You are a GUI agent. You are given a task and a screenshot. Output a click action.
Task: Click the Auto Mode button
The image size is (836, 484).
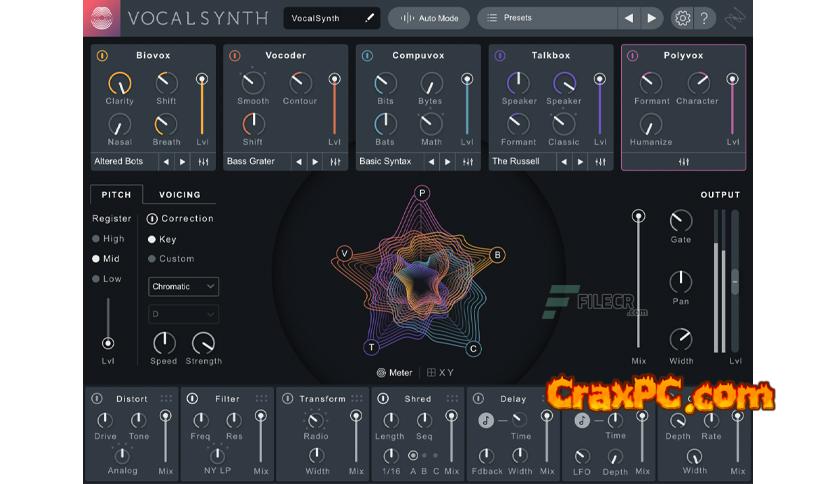tap(429, 18)
